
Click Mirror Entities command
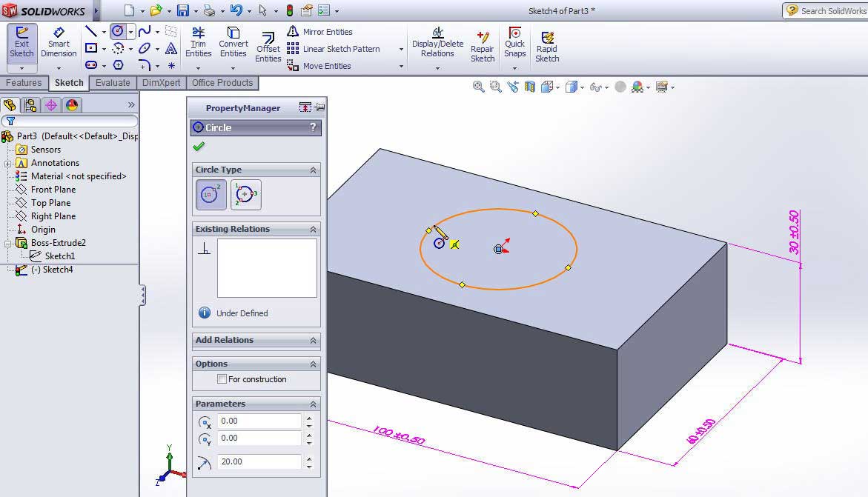pyautogui.click(x=320, y=32)
